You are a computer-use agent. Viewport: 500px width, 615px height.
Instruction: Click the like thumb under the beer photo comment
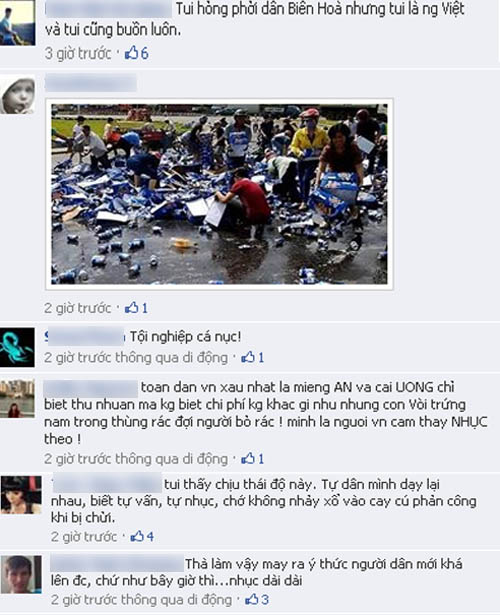[x=131, y=308]
